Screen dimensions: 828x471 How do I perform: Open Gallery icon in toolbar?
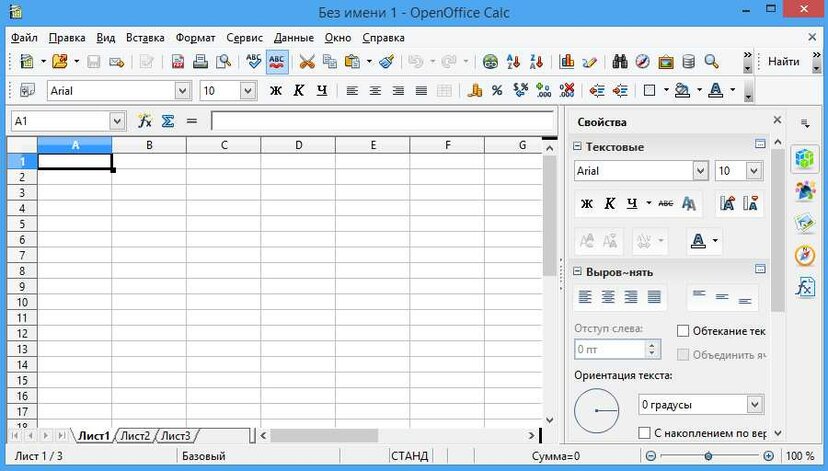tap(666, 62)
